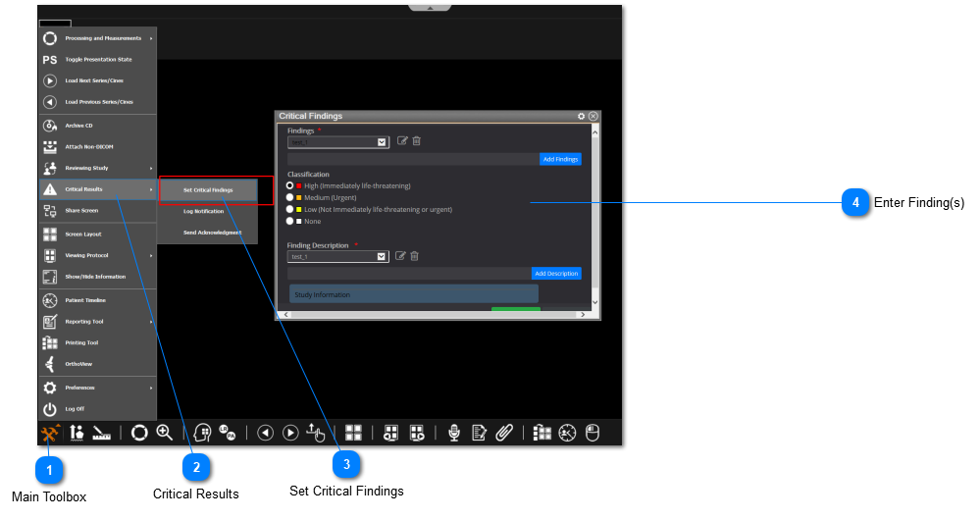Open Critical Findings gear settings
The width and height of the screenshot is (980, 520).
tap(582, 116)
